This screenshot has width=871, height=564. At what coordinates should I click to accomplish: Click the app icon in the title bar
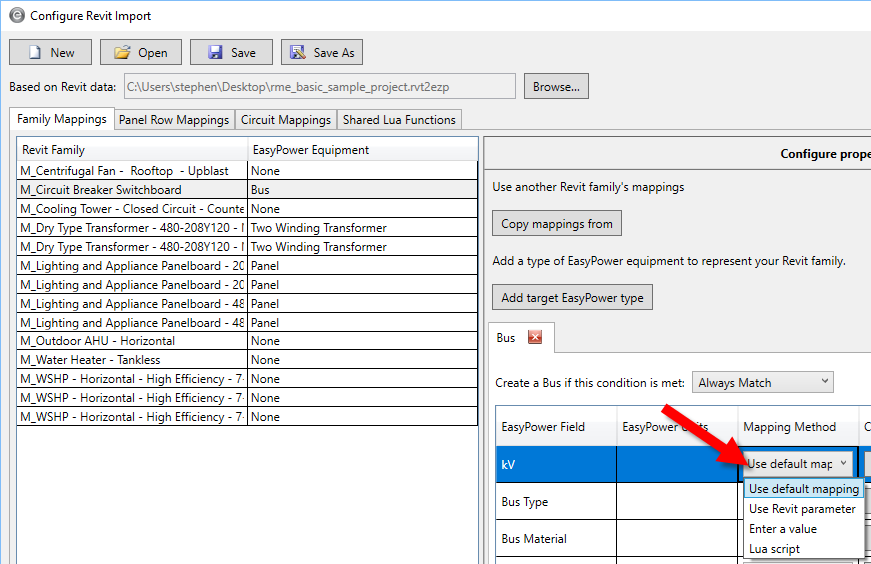16,15
